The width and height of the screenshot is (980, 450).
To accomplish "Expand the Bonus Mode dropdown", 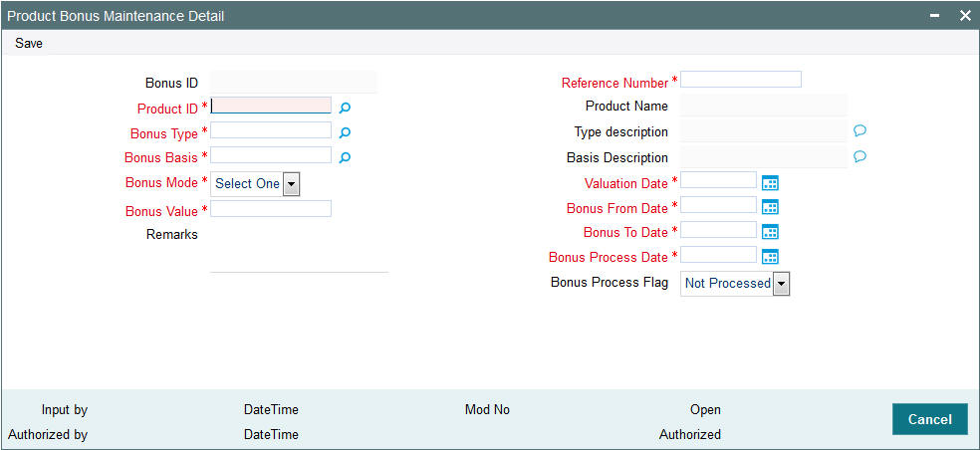I will tap(291, 184).
